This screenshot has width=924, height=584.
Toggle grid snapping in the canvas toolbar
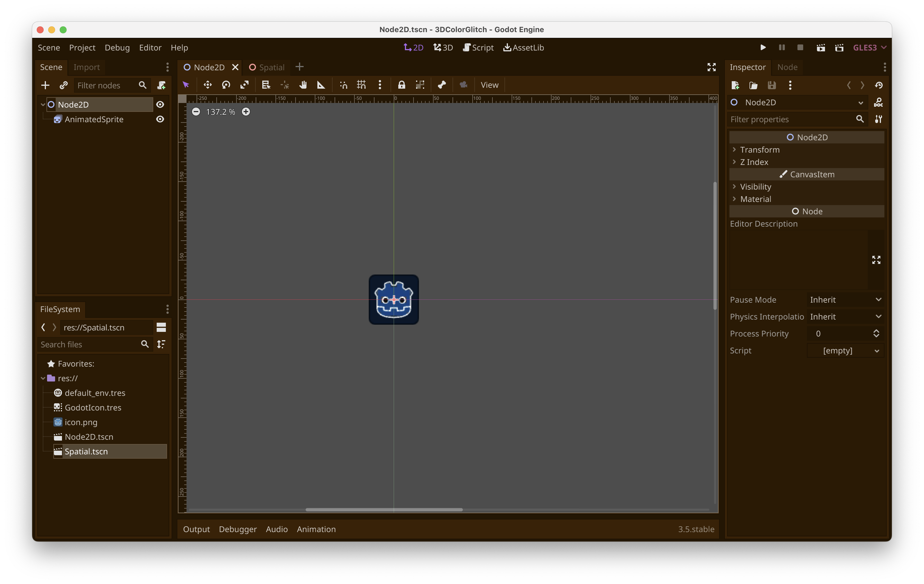pos(361,85)
